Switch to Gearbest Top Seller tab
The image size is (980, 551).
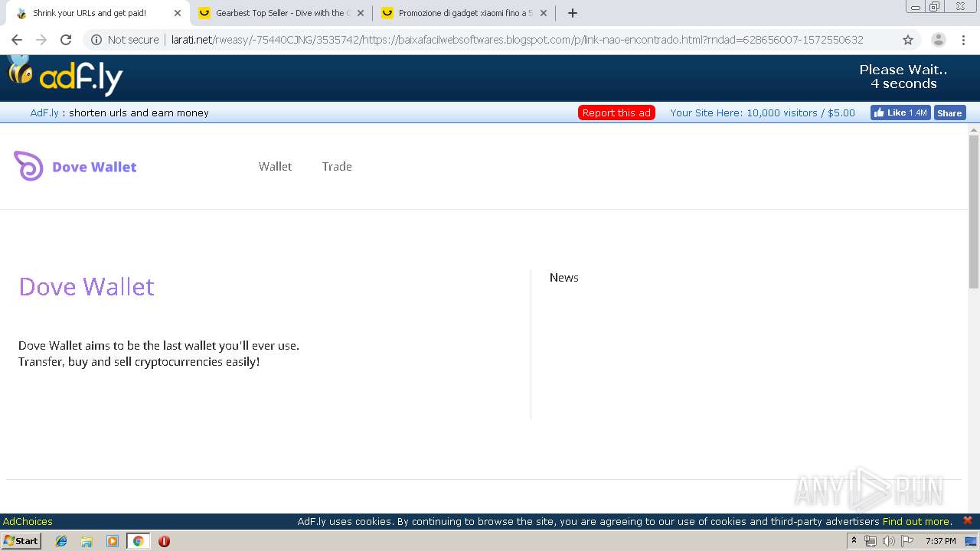point(281,13)
